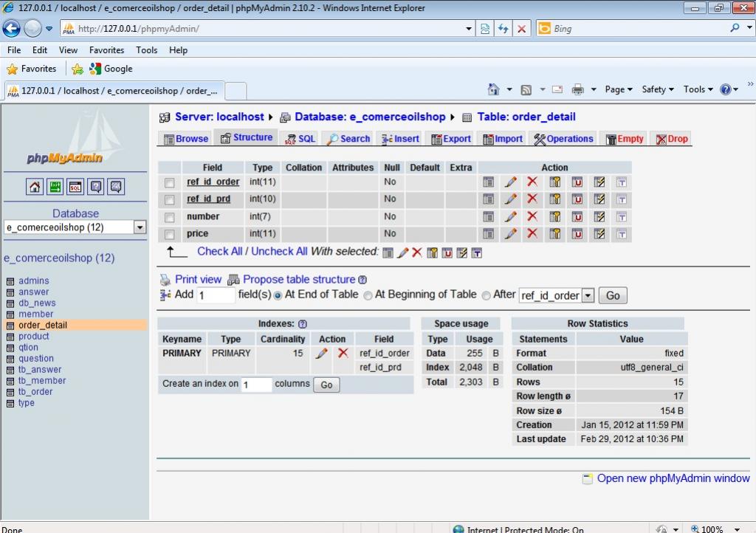
Task: Check the ref_id_order field checkbox
Action: (x=170, y=182)
